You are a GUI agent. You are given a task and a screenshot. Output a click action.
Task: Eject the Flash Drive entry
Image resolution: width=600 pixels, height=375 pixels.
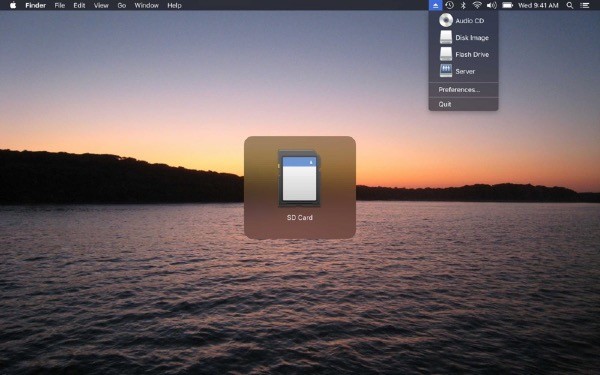pos(463,54)
